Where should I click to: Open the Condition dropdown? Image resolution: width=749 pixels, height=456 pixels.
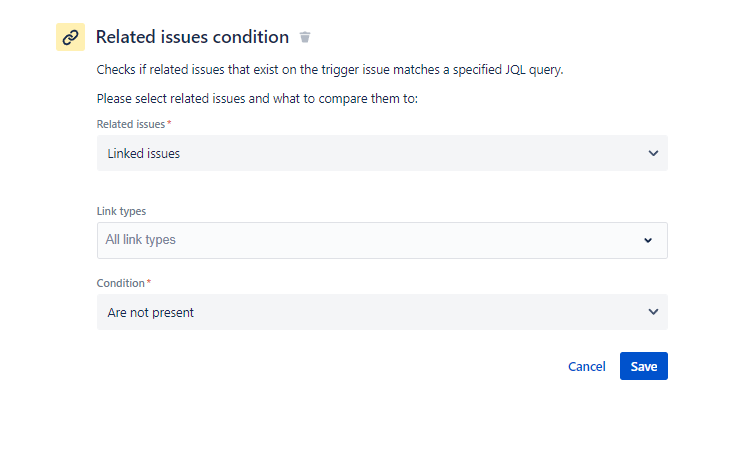coord(382,312)
